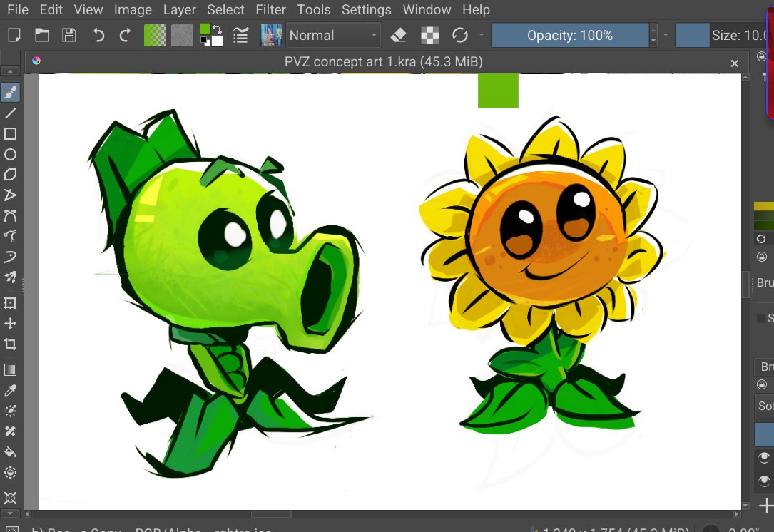Select the Polygon tool
The height and width of the screenshot is (532, 774).
tap(11, 175)
